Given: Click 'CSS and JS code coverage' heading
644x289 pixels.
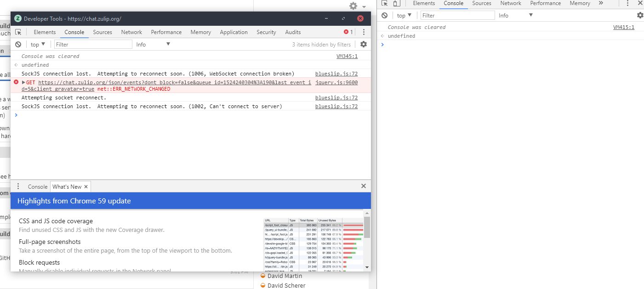Looking at the screenshot, I should tap(56, 221).
